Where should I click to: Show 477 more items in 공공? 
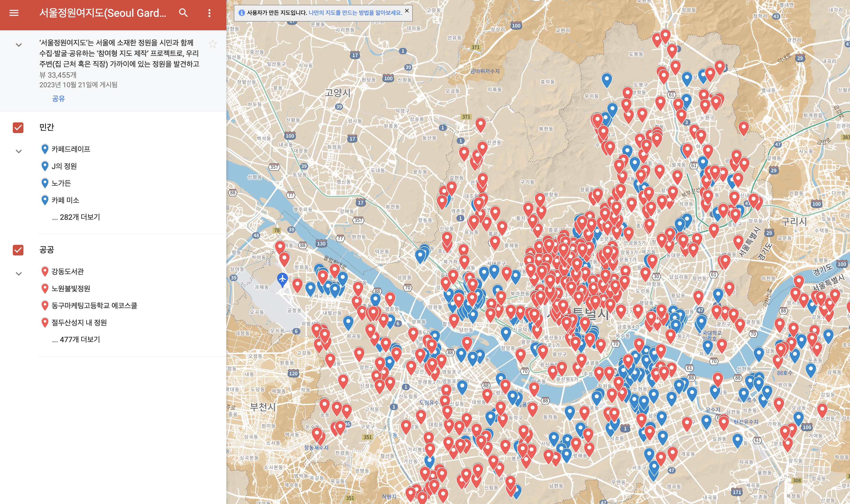pyautogui.click(x=76, y=339)
